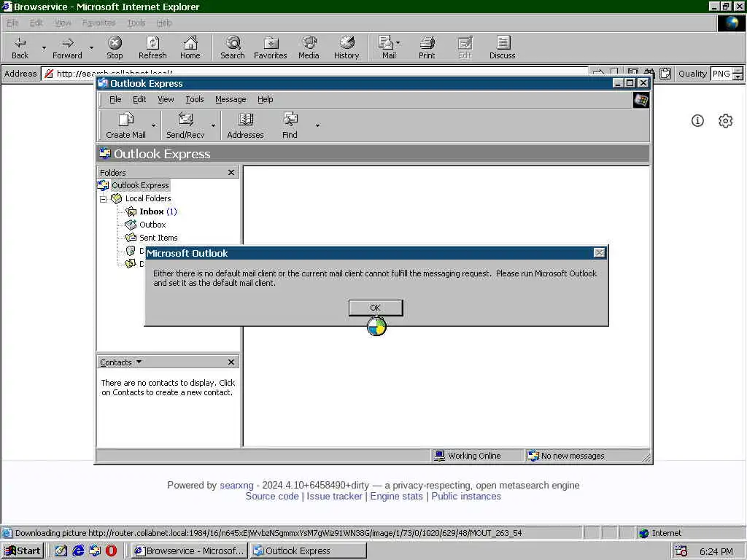Screen dimensions: 747x560
Task: Open the Message menu
Action: [x=231, y=99]
